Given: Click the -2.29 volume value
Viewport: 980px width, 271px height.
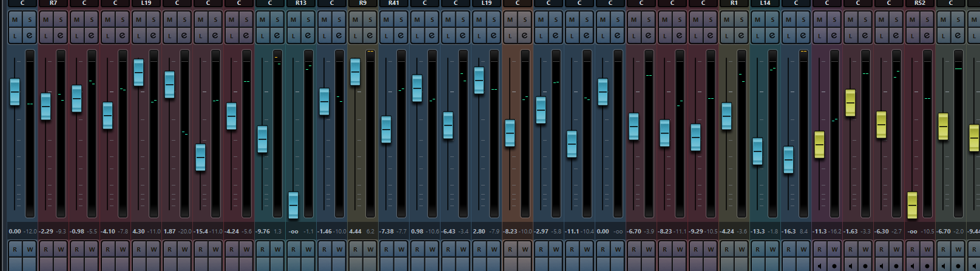Looking at the screenshot, I should [46, 232].
